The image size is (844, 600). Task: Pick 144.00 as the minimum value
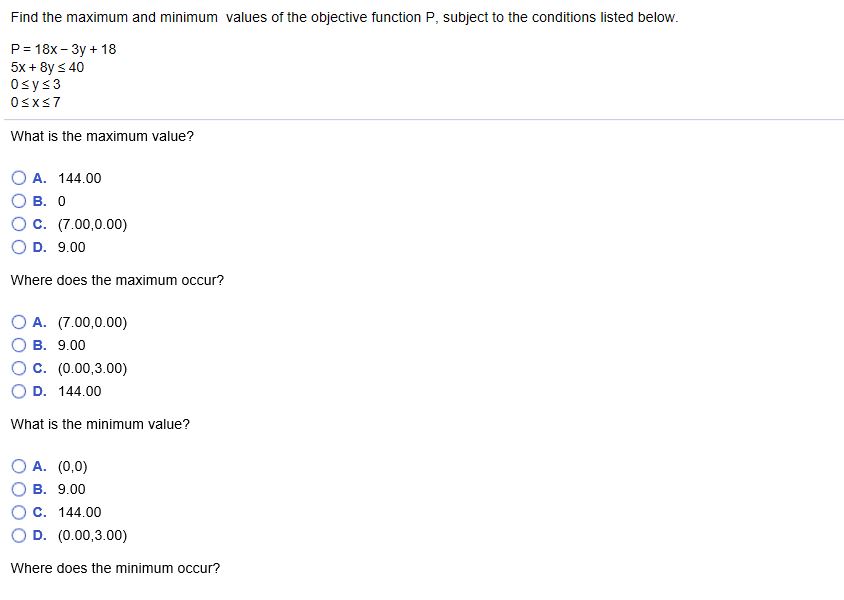point(19,512)
